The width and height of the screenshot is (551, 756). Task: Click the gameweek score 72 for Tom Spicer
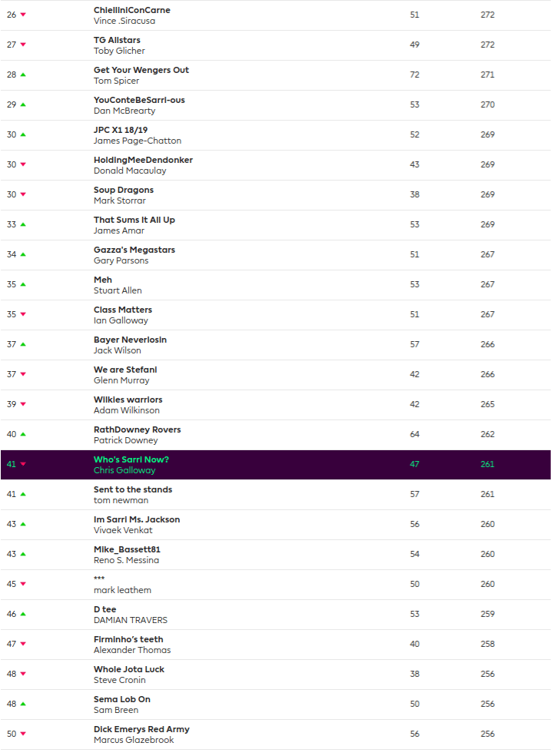(415, 75)
